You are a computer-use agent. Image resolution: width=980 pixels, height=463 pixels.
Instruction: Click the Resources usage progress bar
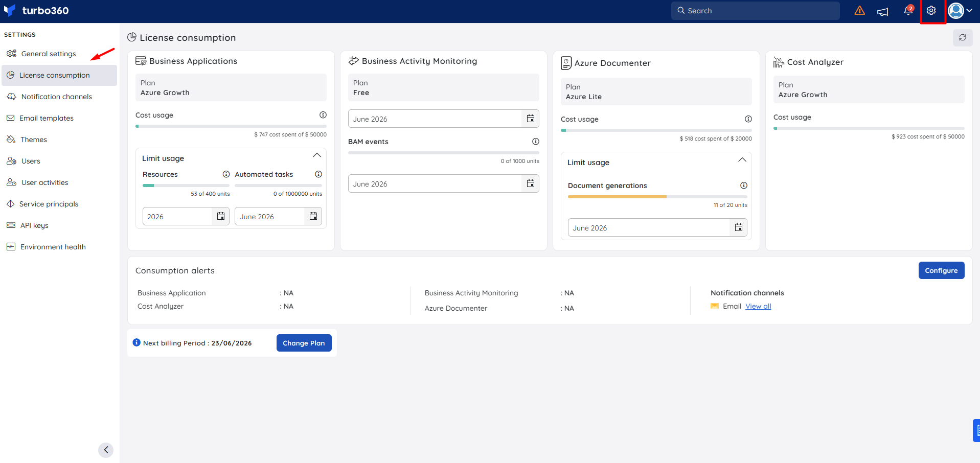pyautogui.click(x=186, y=186)
